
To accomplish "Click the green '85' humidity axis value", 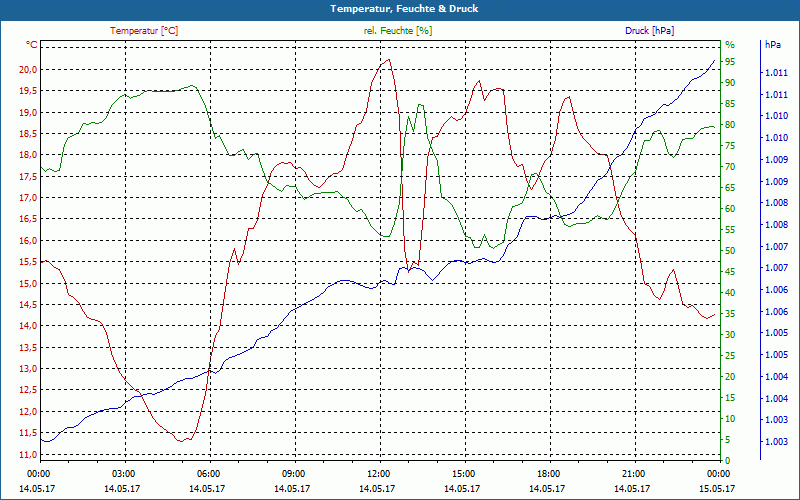I will click(x=730, y=104).
